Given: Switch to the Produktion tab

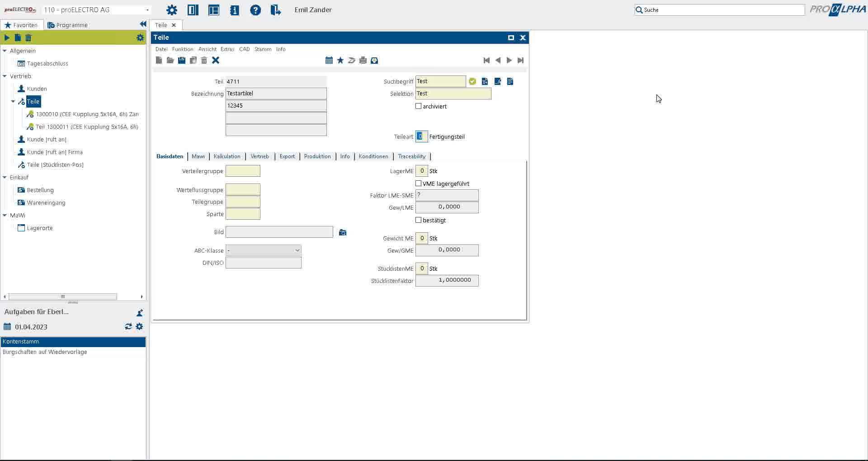Looking at the screenshot, I should [317, 156].
